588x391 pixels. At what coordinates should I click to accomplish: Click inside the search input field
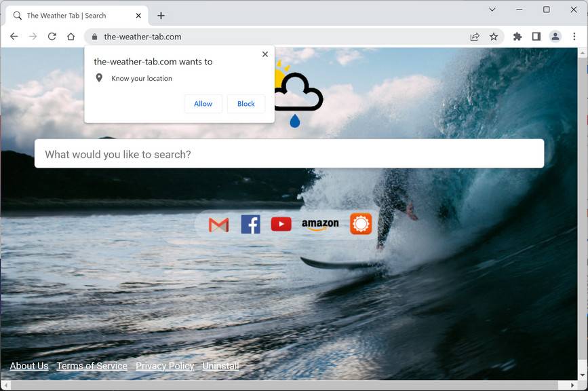tap(288, 154)
